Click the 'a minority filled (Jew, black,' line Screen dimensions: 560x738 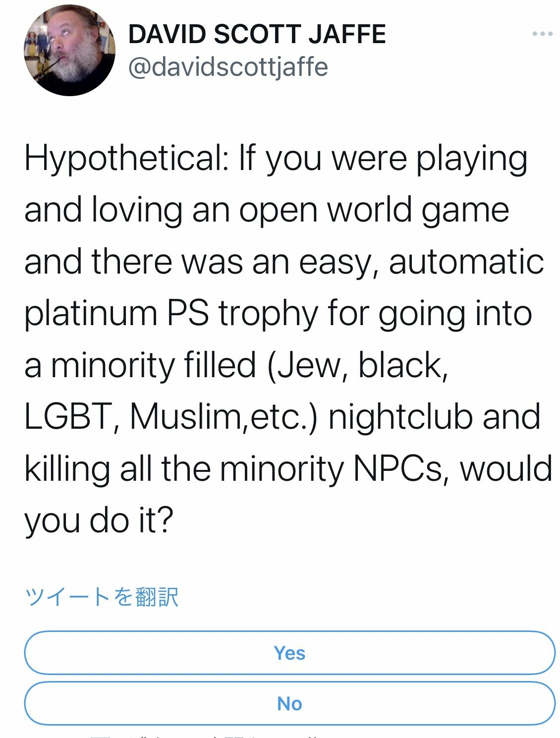tap(236, 365)
